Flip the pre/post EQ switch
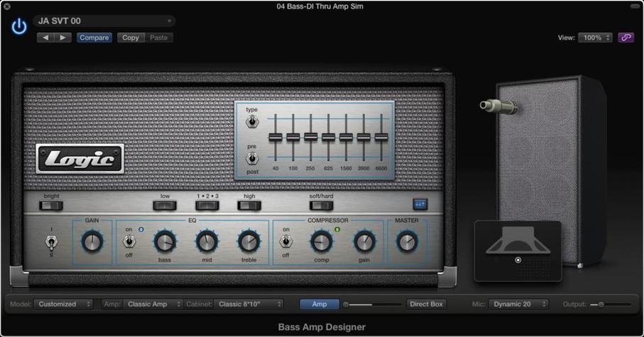 pyautogui.click(x=252, y=158)
